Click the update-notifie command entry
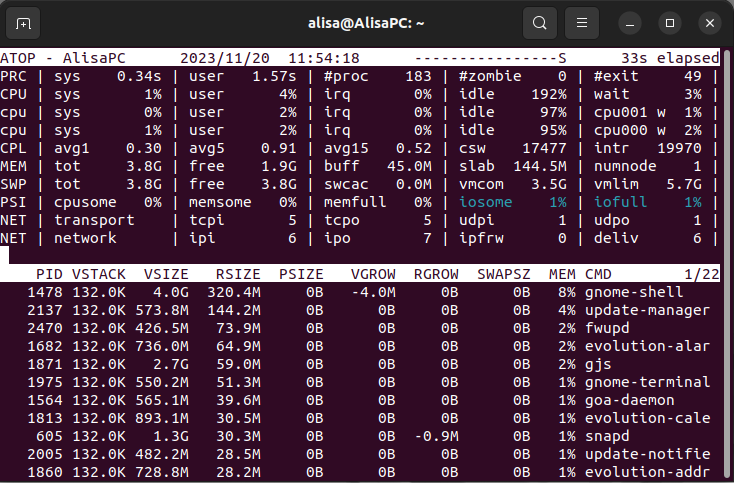Image resolution: width=734 pixels, height=483 pixels. [647, 454]
